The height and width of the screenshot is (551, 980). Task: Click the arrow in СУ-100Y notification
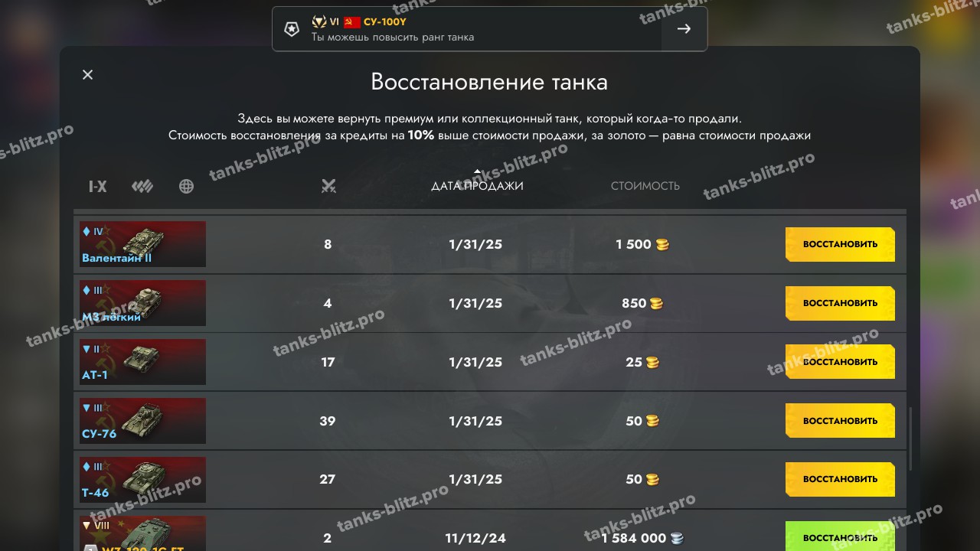pos(684,29)
